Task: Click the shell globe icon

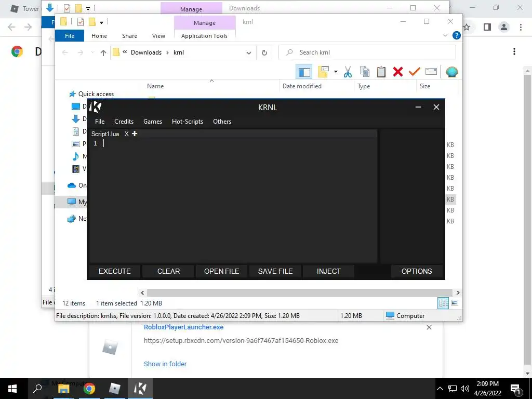Action: click(451, 72)
